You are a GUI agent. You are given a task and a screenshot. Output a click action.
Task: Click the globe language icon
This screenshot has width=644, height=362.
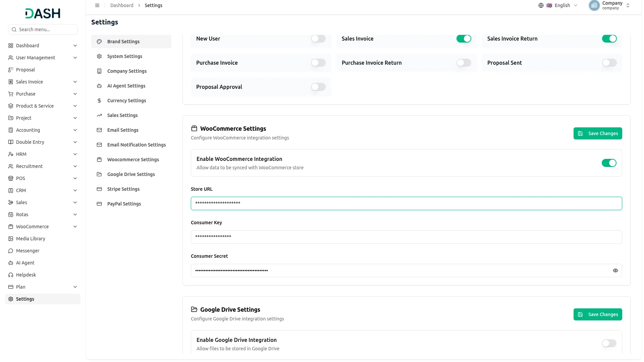(541, 5)
